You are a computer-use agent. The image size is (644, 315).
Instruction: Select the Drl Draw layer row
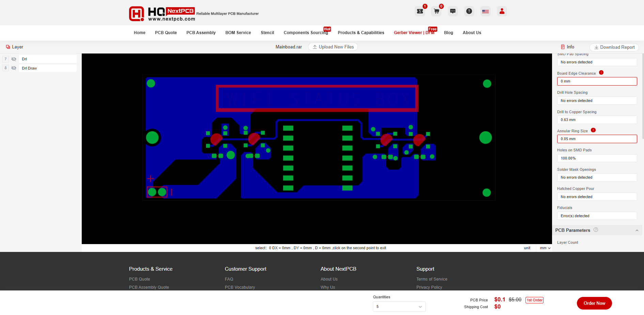48,68
